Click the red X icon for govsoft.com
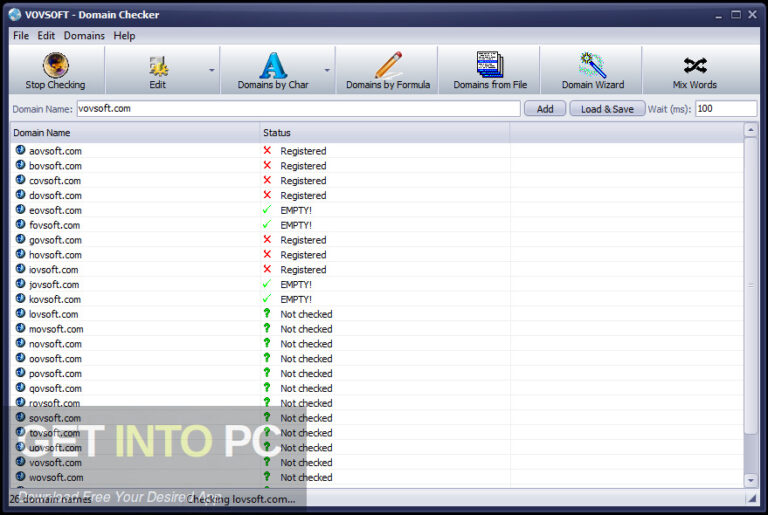Viewport: 768px width, 515px height. pyautogui.click(x=267, y=239)
